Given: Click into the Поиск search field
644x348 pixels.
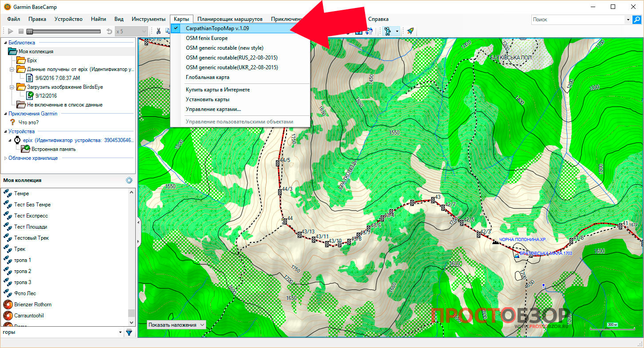Looking at the screenshot, I should click(577, 20).
